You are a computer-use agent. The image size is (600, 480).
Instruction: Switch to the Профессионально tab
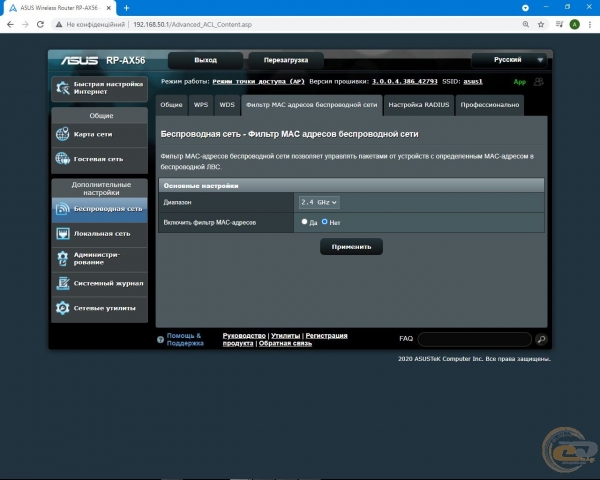[x=490, y=105]
